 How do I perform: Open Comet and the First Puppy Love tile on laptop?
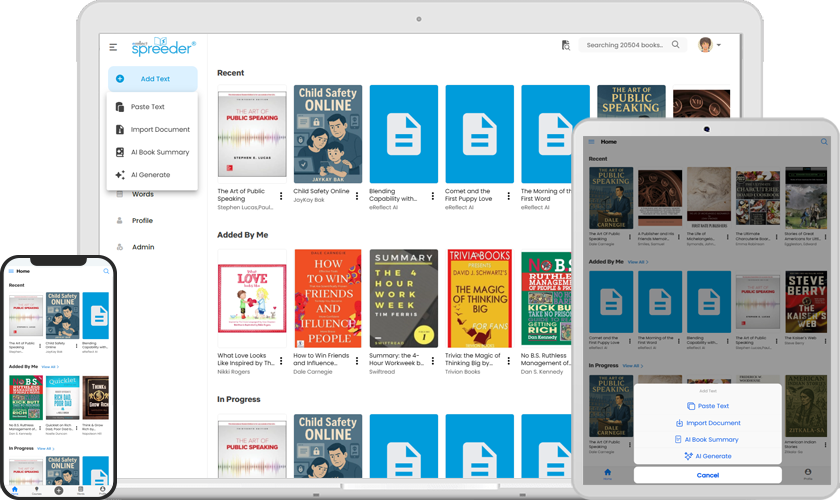pos(479,134)
